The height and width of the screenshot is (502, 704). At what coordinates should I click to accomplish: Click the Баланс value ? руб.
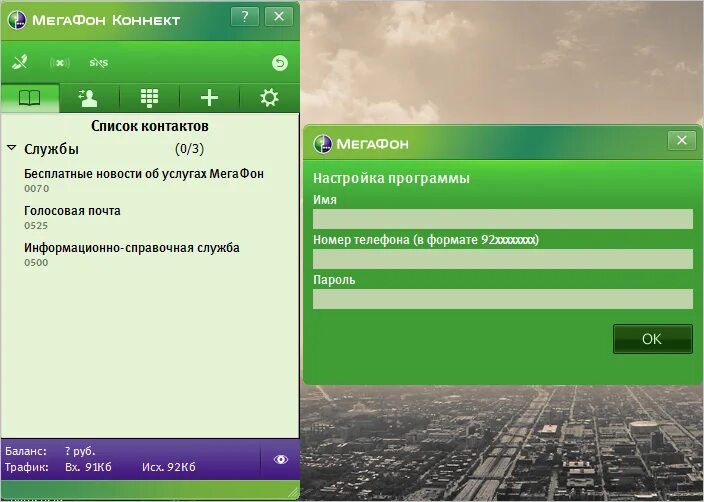(x=80, y=451)
